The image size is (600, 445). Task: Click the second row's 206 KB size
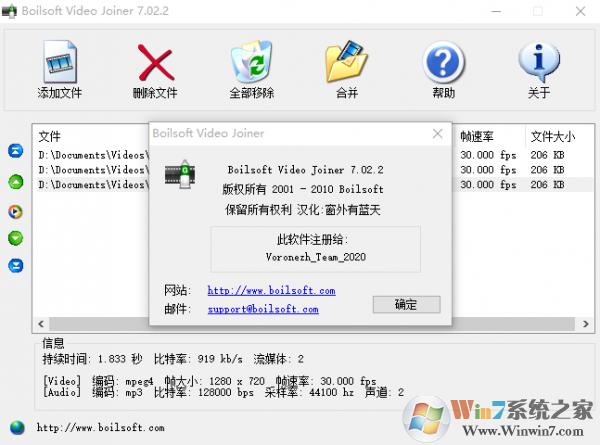(547, 170)
